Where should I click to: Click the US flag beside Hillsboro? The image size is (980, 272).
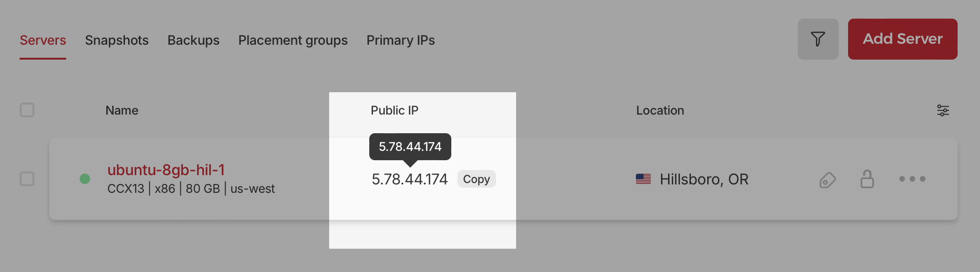pyautogui.click(x=643, y=179)
